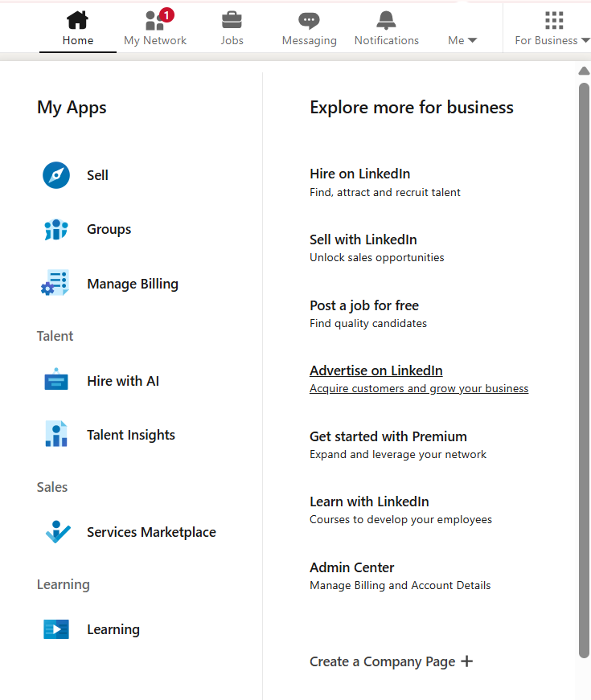The width and height of the screenshot is (591, 700).
Task: Open the Jobs tab label
Action: 232,41
